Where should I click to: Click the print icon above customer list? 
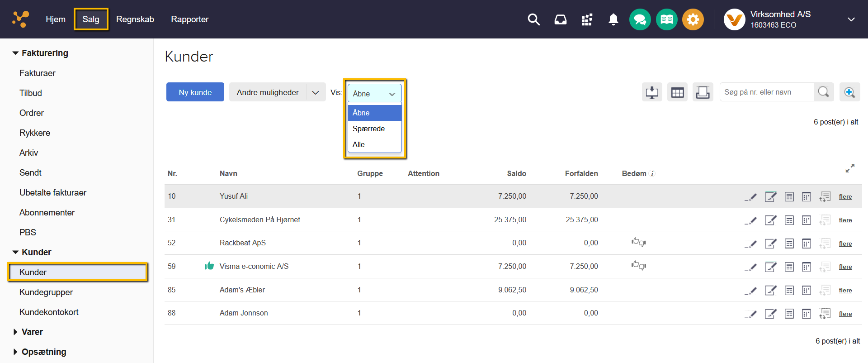pos(703,92)
